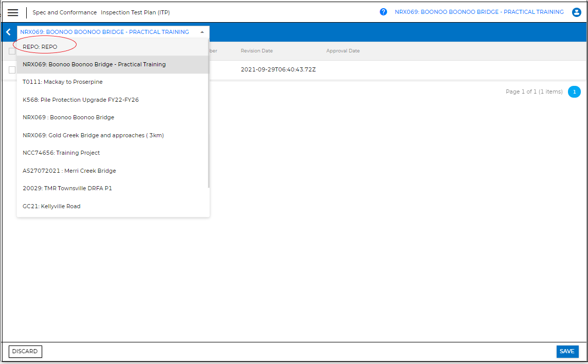This screenshot has width=588, height=364.
Task: Tick the header select-all checkbox
Action: (12, 51)
